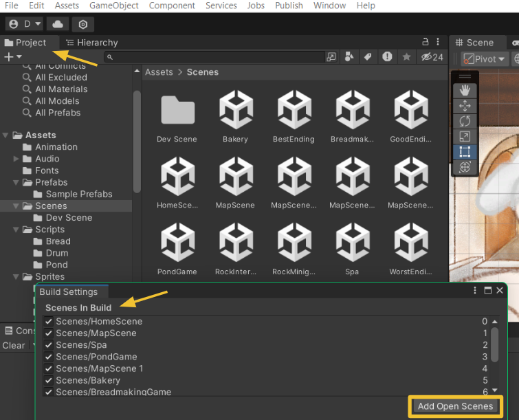Open Build Settings three-dot menu

(x=475, y=291)
